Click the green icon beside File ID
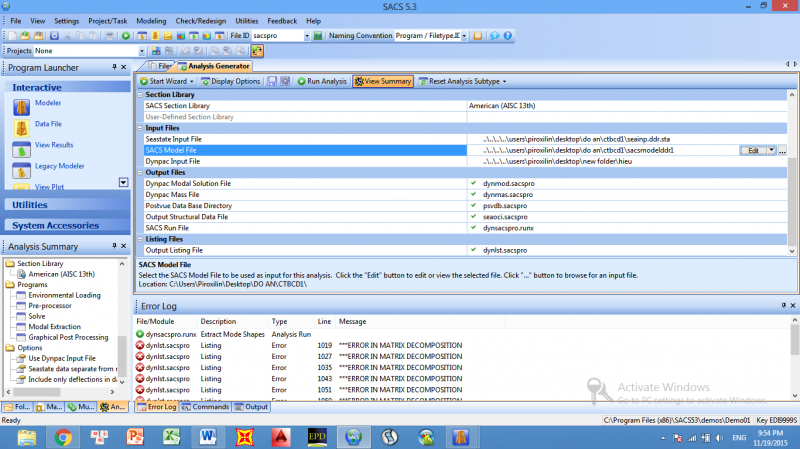This screenshot has width=800, height=449. tap(318, 36)
